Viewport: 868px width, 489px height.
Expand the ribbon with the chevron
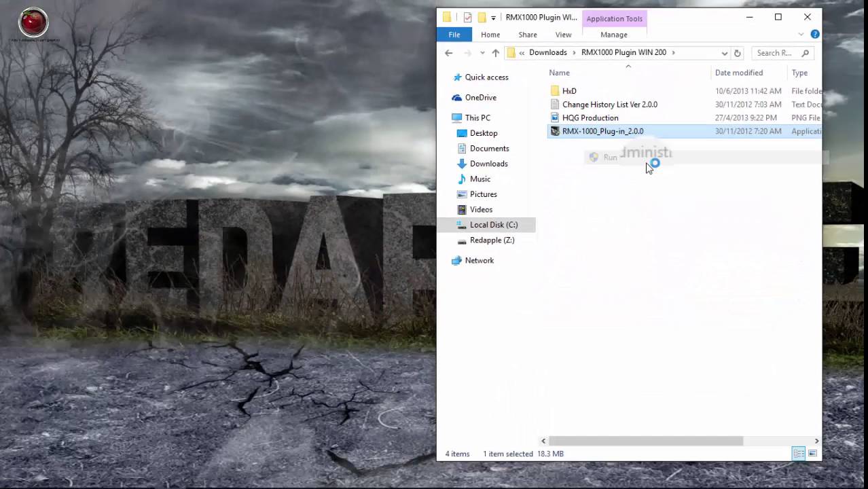[801, 35]
